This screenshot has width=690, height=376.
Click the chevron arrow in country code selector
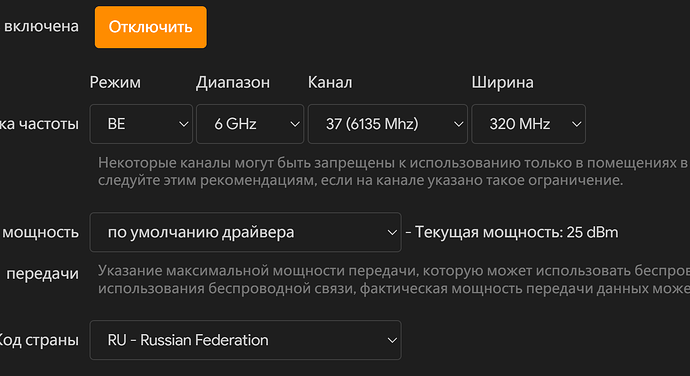point(392,340)
